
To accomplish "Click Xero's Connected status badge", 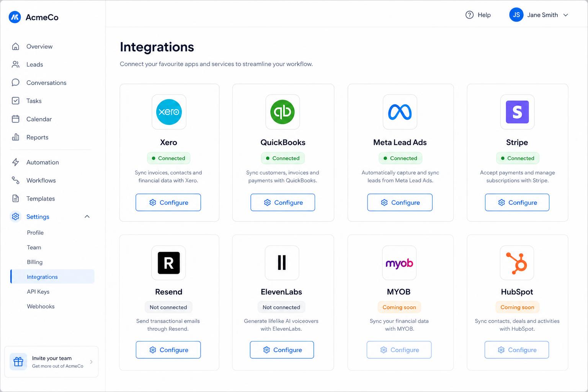I will tap(168, 158).
